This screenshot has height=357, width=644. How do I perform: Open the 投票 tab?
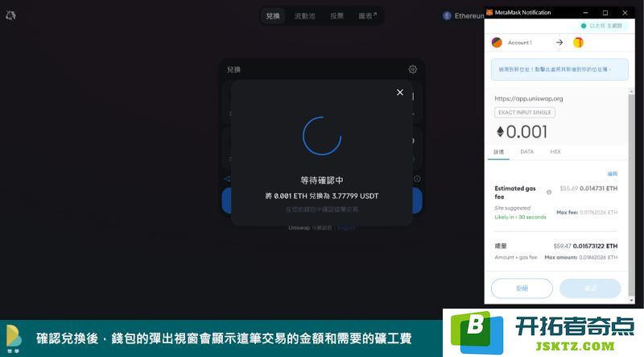pos(336,16)
